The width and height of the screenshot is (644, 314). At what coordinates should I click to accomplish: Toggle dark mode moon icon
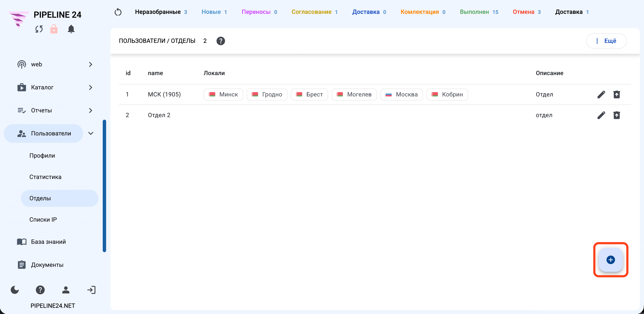[x=15, y=290]
